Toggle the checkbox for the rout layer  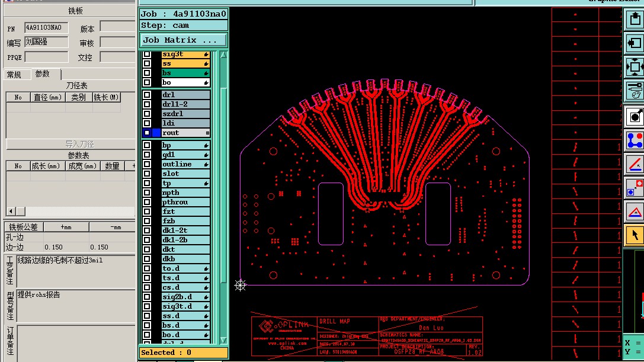coord(147,133)
